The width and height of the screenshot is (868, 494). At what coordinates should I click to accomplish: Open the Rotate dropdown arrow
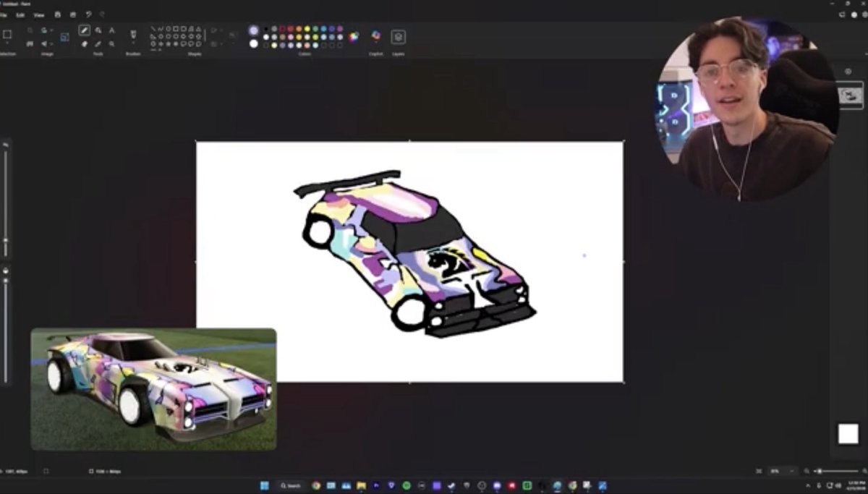[51, 30]
